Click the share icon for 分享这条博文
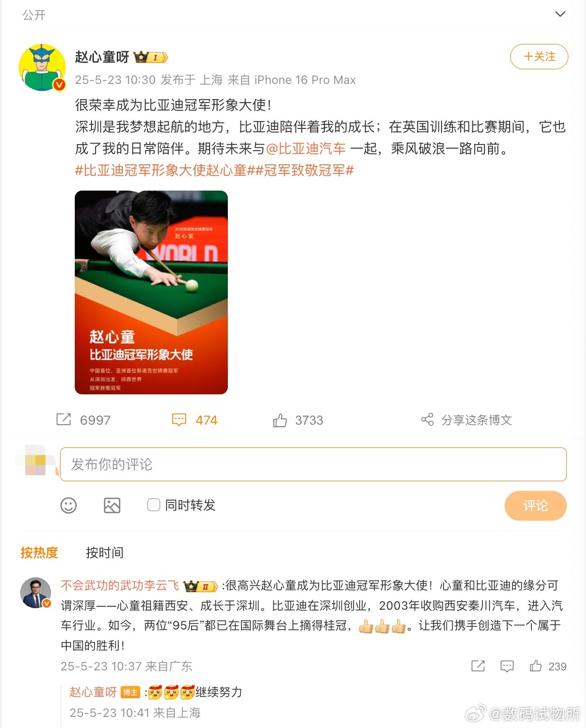 (427, 420)
